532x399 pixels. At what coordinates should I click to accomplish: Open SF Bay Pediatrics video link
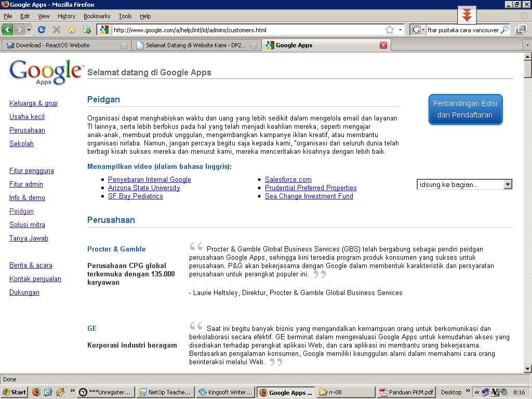pos(136,196)
